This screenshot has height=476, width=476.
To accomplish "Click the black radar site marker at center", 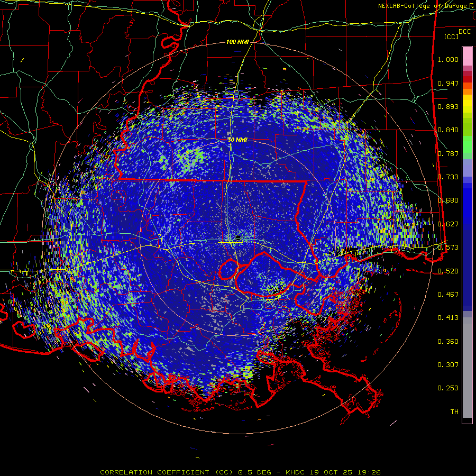I will pos(238,237).
